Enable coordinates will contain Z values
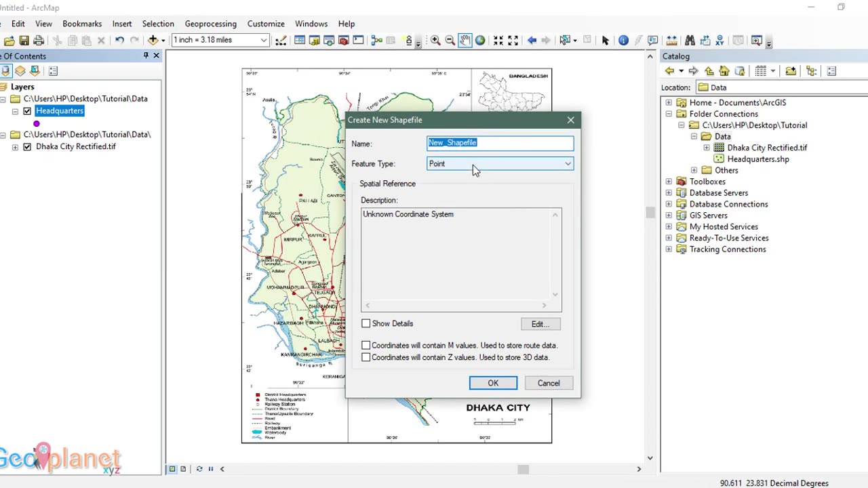Screen dimensions: 868x488 366,357
